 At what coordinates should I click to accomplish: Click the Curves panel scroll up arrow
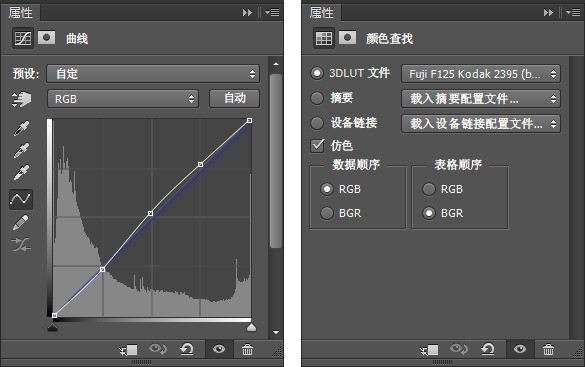[x=276, y=64]
